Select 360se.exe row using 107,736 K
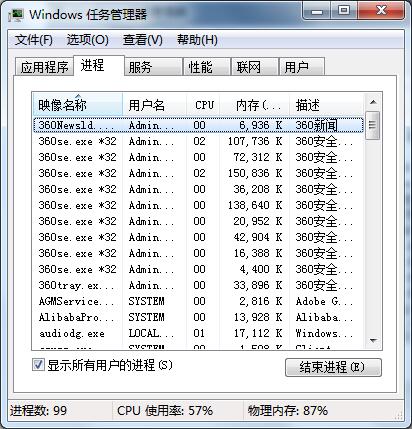 [198, 141]
